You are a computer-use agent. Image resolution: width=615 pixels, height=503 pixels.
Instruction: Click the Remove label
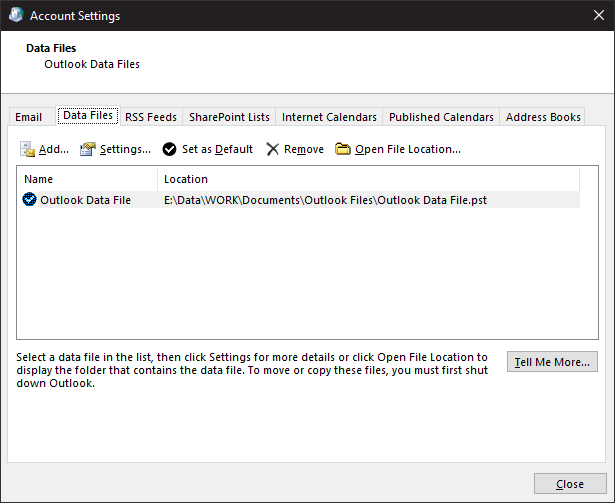(304, 149)
